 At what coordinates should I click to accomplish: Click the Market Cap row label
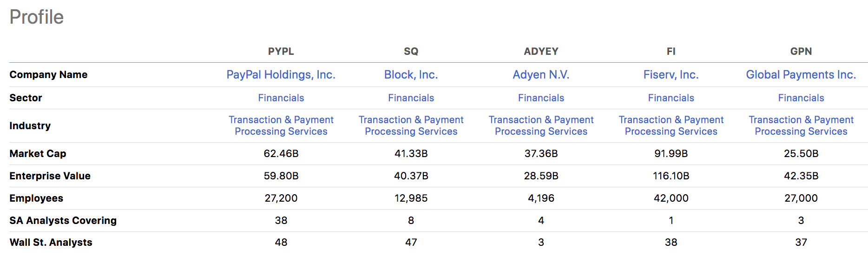(38, 154)
